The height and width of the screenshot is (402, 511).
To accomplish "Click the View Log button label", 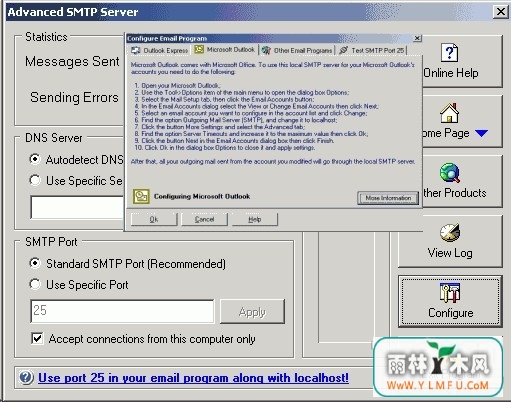I will 450,253.
